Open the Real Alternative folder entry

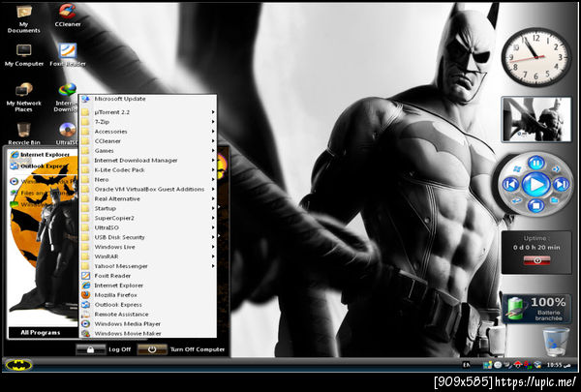[148, 198]
